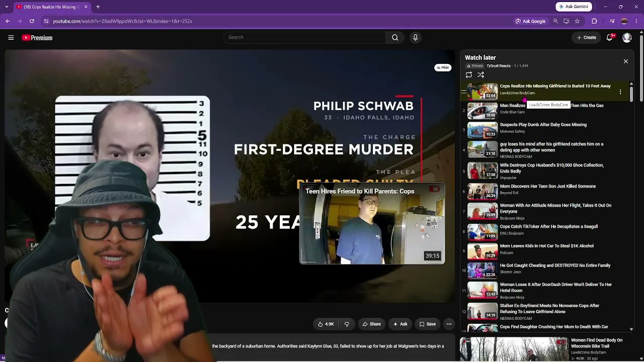Start voice search with the microphone

[415, 37]
